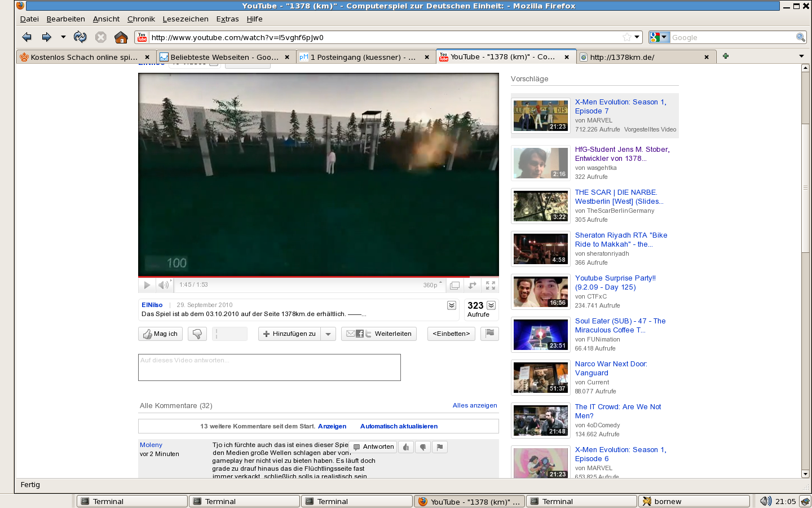The image size is (812, 508).
Task: Click the thumbs-down dislike button
Action: pyautogui.click(x=197, y=334)
